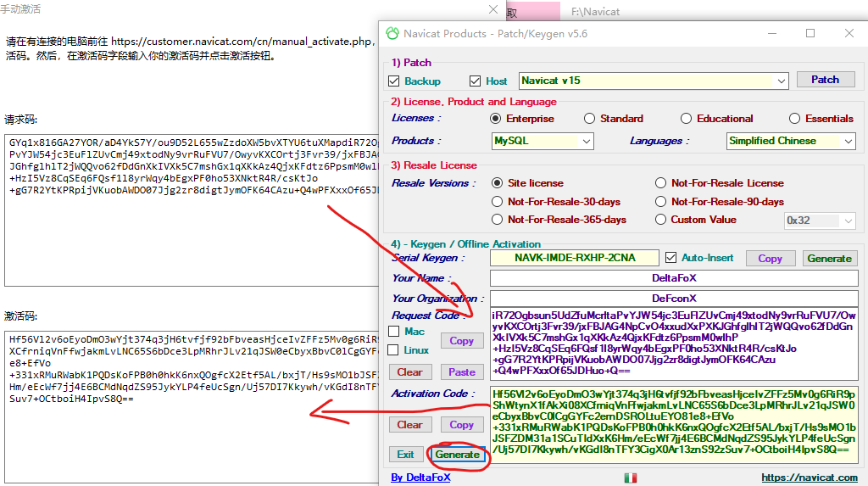The width and height of the screenshot is (868, 486).
Task: Copy the serial key with Copy button
Action: click(x=770, y=258)
